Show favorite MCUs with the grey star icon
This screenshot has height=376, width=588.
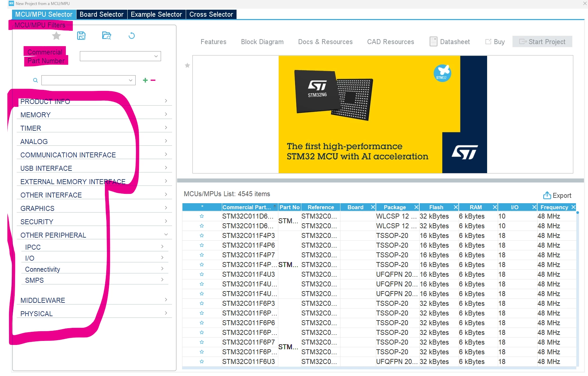(56, 36)
